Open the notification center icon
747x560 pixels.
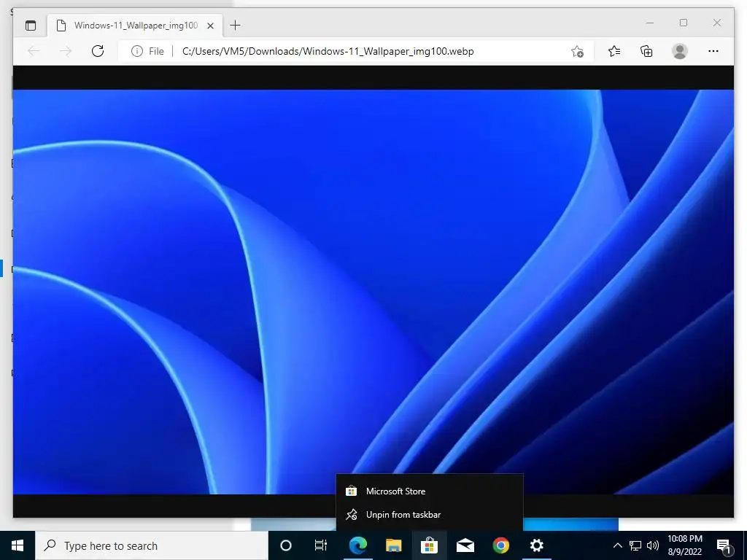[x=724, y=545]
